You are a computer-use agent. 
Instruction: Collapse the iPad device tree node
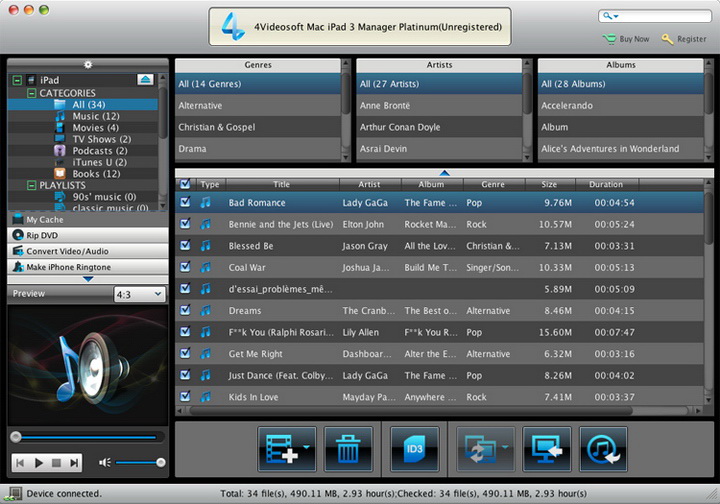coord(17,80)
